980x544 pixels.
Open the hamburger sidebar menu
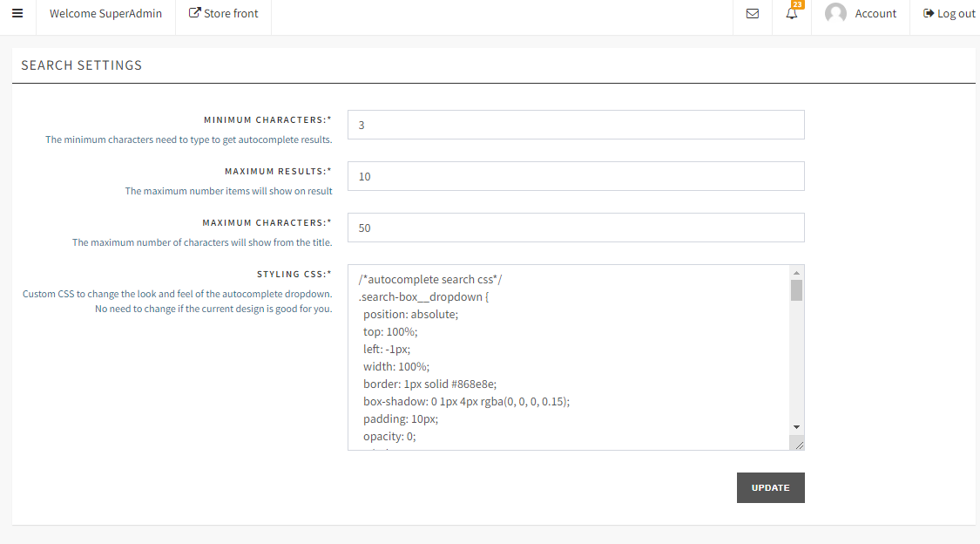coord(17,13)
